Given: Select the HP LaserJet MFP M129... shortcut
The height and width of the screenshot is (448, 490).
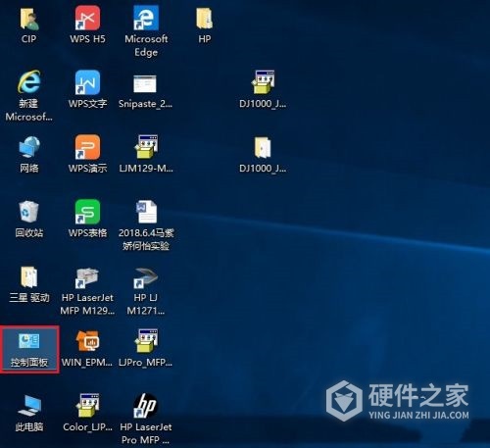Looking at the screenshot, I should click(87, 277).
